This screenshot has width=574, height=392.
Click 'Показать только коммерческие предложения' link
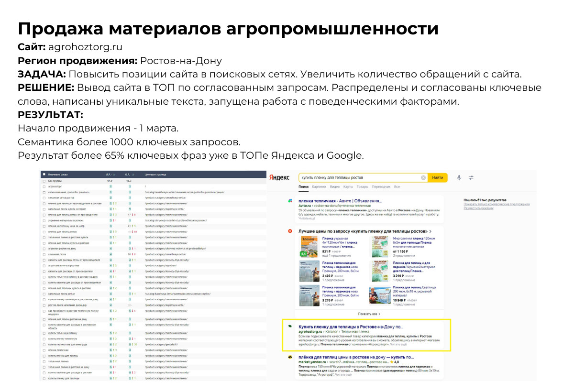click(497, 204)
